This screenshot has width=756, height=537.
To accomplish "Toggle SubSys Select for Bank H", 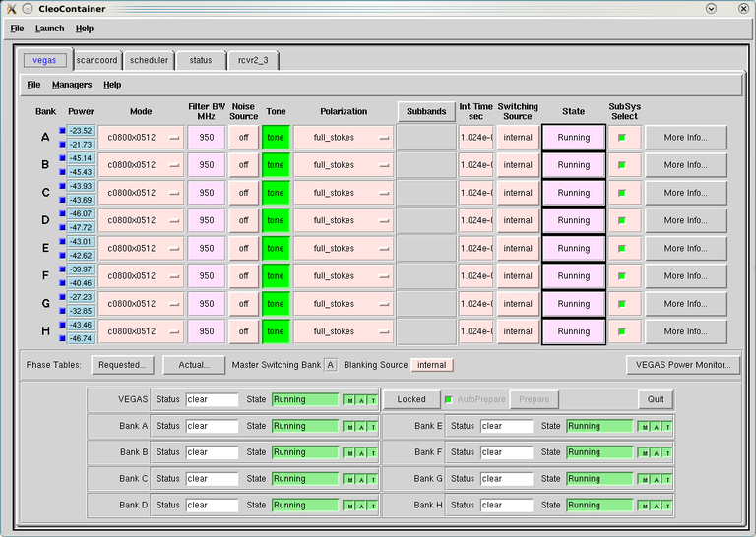I will coord(622,331).
